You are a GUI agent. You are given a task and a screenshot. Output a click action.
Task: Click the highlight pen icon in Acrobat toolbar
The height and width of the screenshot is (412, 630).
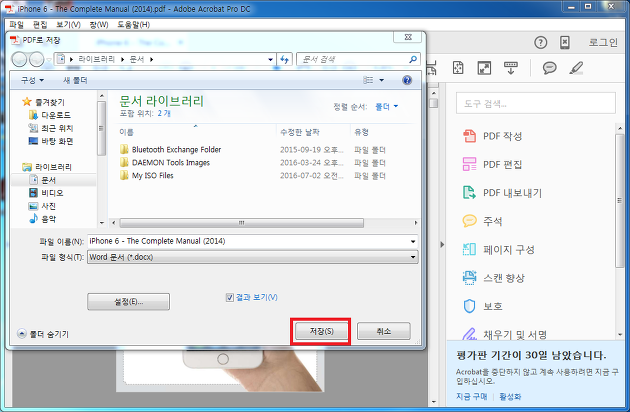pyautogui.click(x=576, y=68)
